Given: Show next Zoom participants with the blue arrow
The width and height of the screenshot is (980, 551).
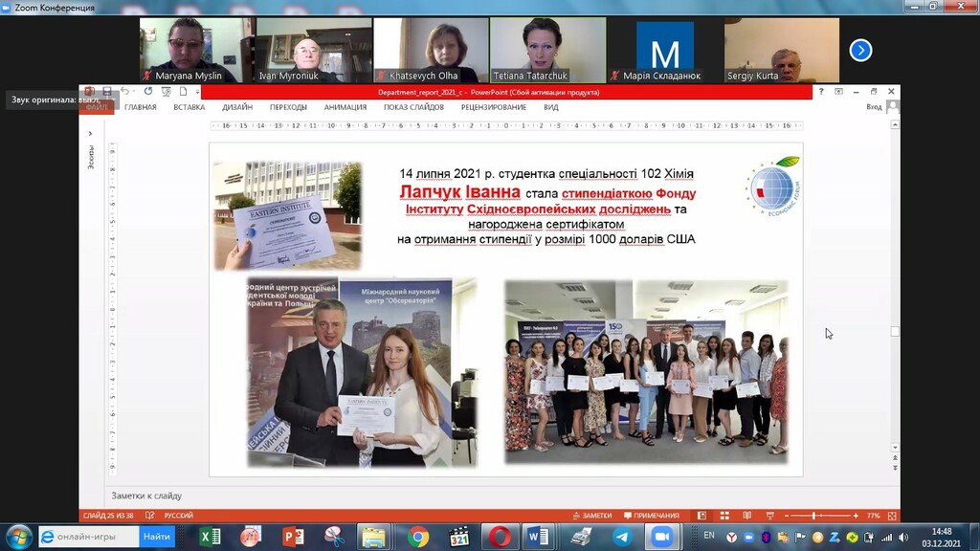Looking at the screenshot, I should tap(860, 50).
